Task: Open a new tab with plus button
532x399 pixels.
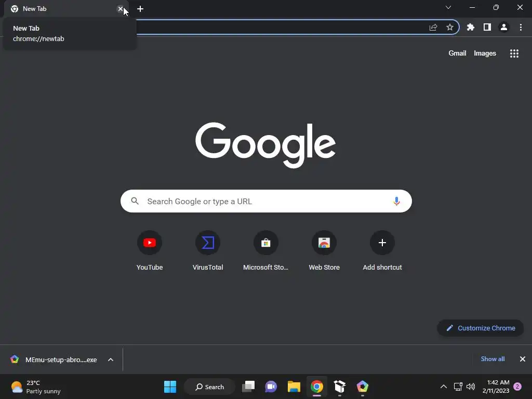Action: pyautogui.click(x=140, y=9)
